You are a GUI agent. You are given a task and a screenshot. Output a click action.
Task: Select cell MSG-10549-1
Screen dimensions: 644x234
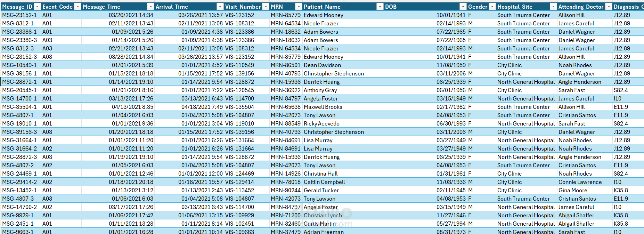tap(19, 65)
